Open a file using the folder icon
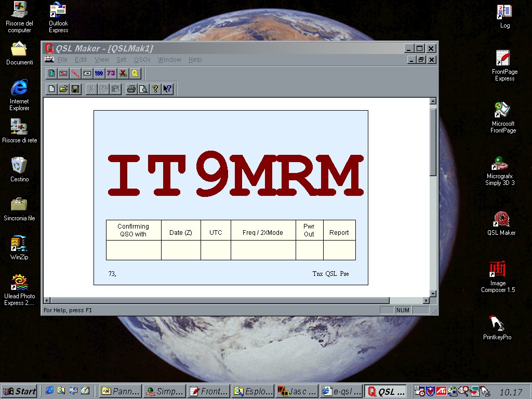This screenshot has height=399, width=532. coord(63,89)
